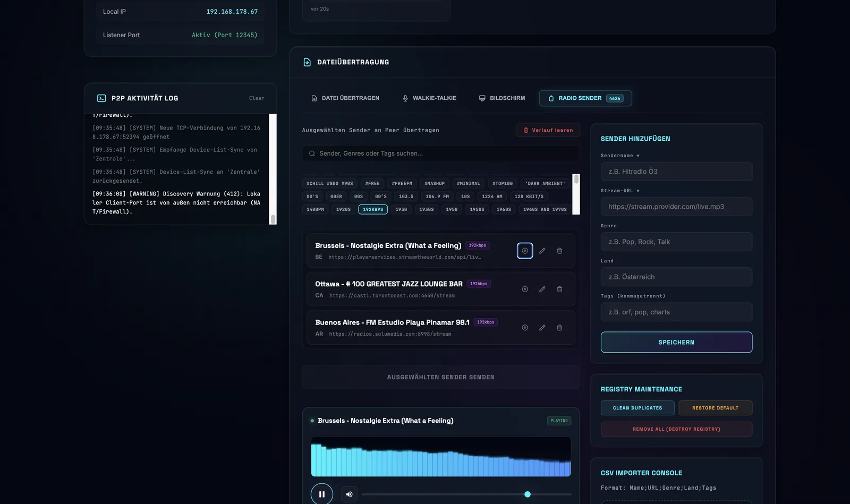Toggle the #CHILL #80S #90S tag
The width and height of the screenshot is (850, 504).
pyautogui.click(x=329, y=183)
